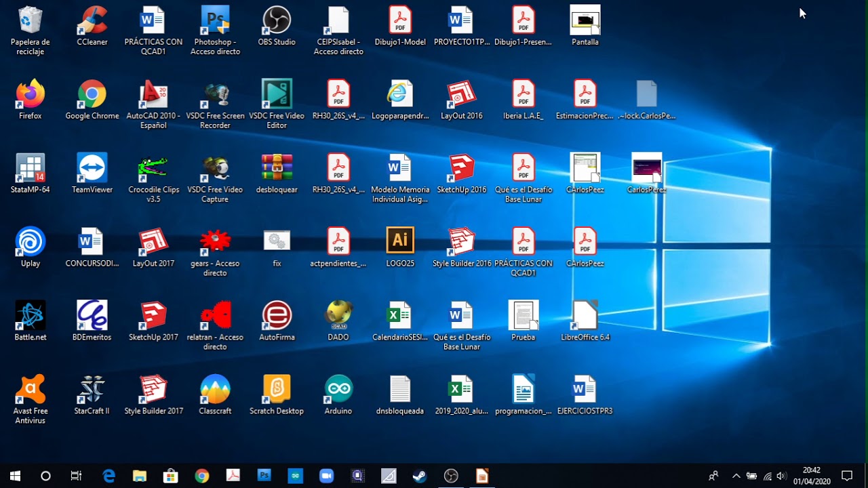This screenshot has height=488, width=868.
Task: Select the DADO desktop icon
Action: click(338, 316)
